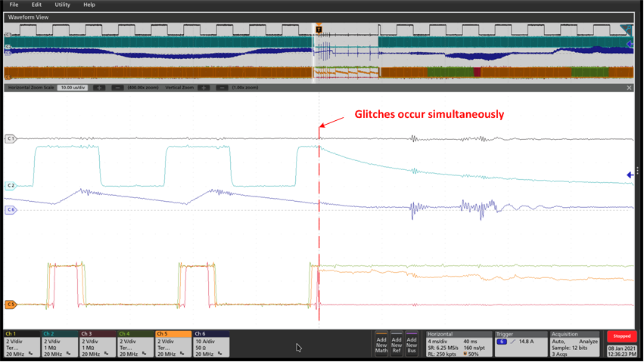This screenshot has height=362, width=644.
Task: Open the Trigger settings badge
Action: (520, 344)
